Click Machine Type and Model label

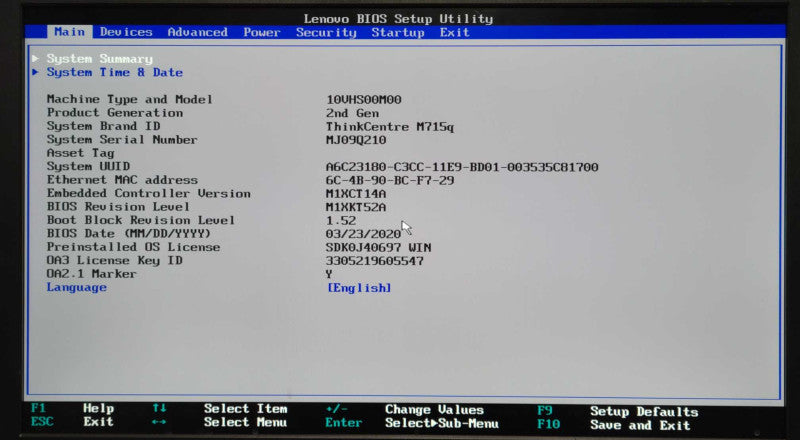130,100
